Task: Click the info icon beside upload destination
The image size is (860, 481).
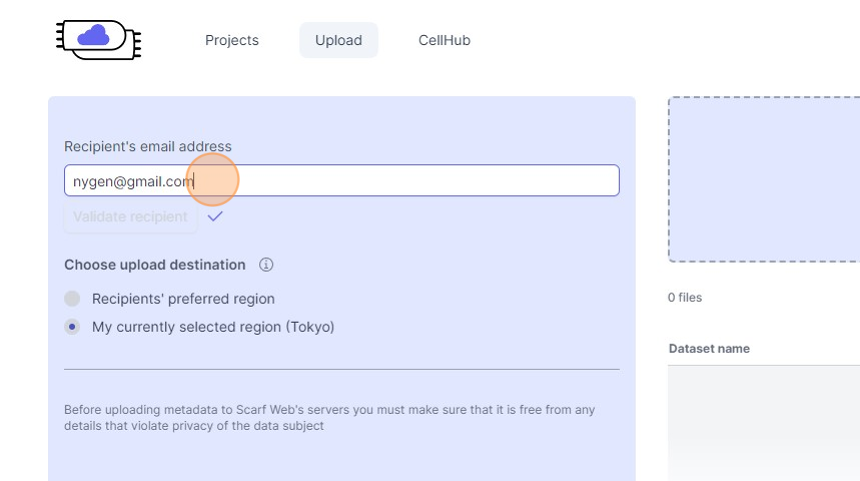Action: click(266, 265)
